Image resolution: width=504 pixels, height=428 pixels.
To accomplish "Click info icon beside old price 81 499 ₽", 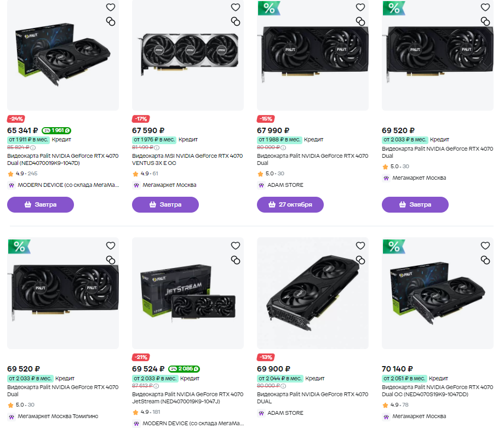I will click(157, 147).
